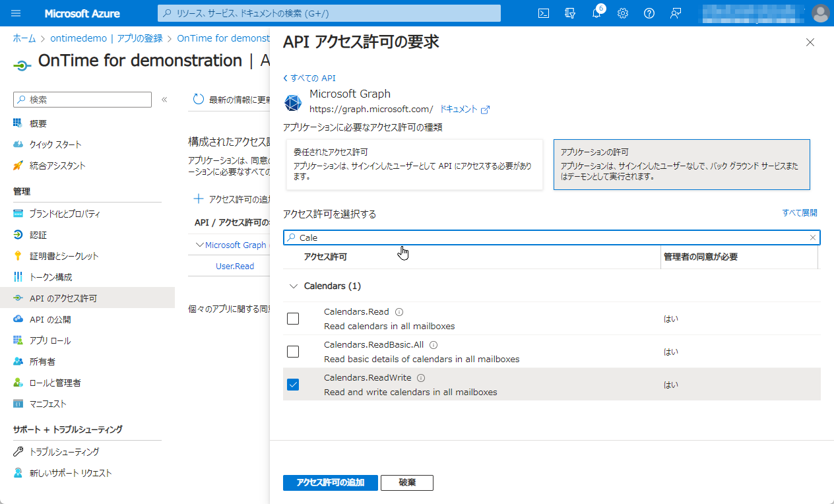
Task: Click into the Azure global search field
Action: click(329, 13)
